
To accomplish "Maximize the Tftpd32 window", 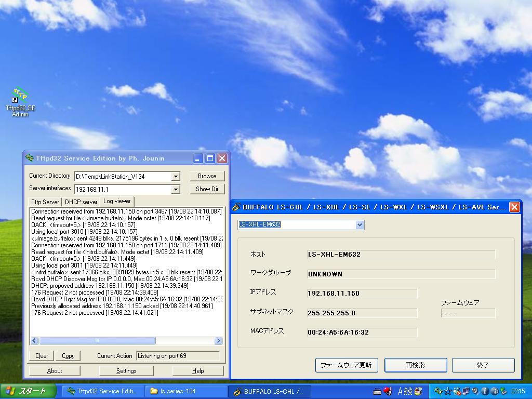I will (x=210, y=158).
